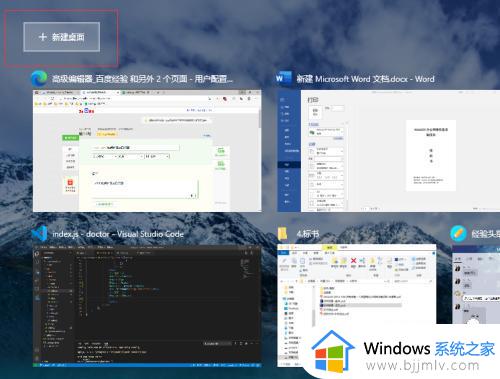
Task: Click the VS Code icon beside index.js title
Action: pyautogui.click(x=40, y=234)
